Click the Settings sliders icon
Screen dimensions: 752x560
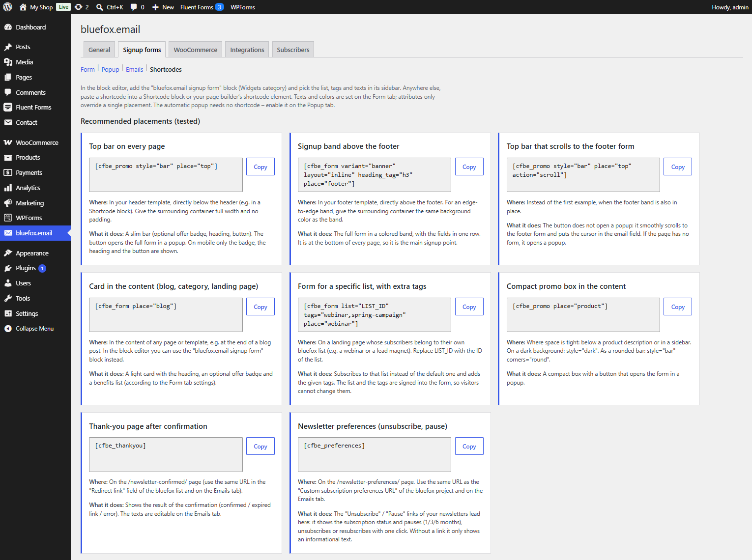coord(8,313)
